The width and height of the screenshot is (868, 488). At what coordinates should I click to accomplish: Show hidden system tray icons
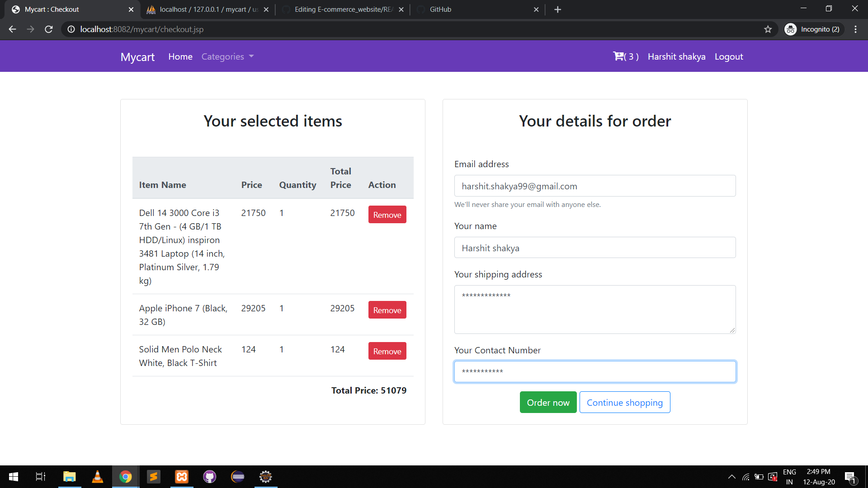[731, 477]
